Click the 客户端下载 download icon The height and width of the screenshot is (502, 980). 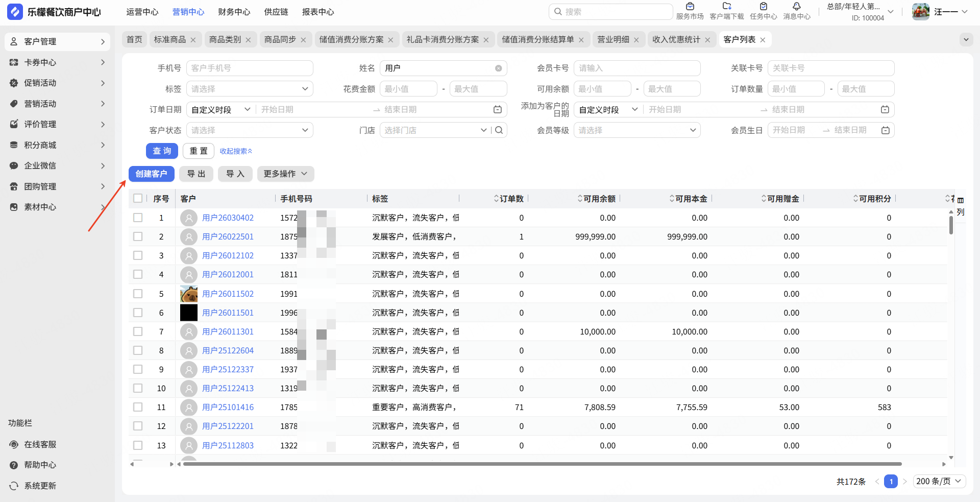pos(727,7)
